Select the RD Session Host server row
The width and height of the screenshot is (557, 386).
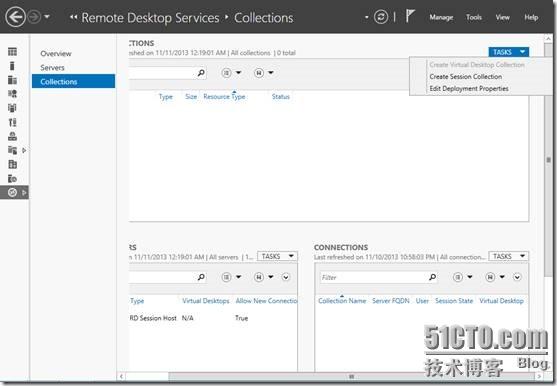[x=213, y=318]
